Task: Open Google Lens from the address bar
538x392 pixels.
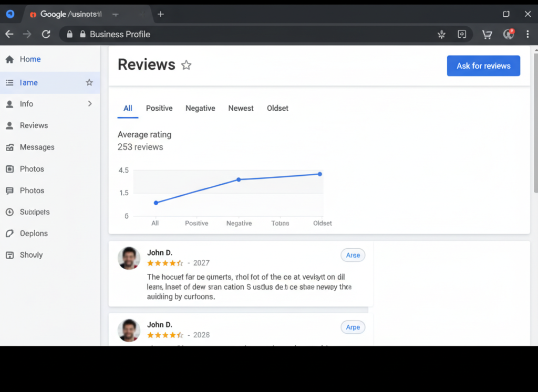Action: tap(462, 34)
